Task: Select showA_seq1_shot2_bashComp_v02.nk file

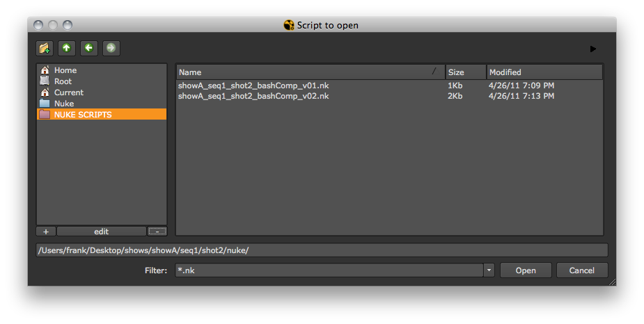Action: (x=253, y=96)
